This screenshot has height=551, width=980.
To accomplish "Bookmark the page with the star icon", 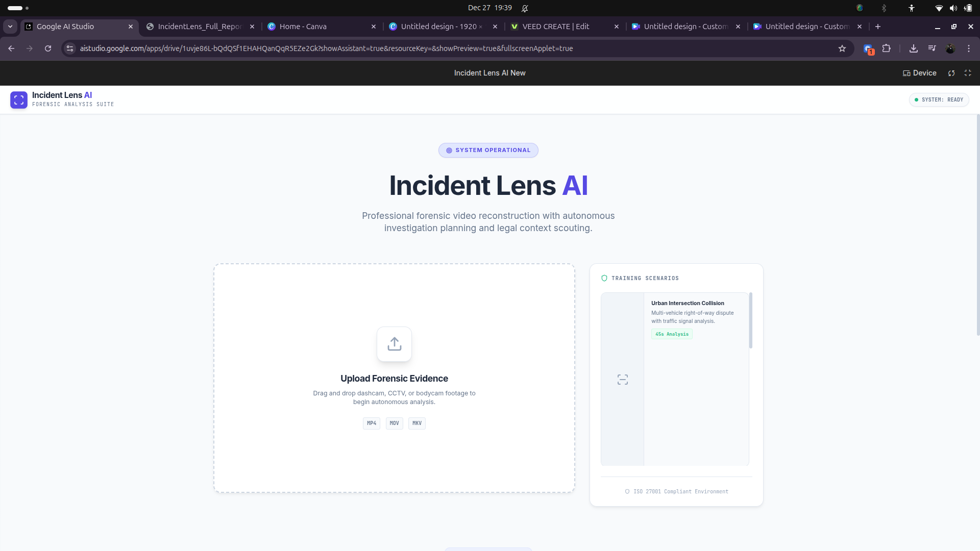I will (x=842, y=48).
